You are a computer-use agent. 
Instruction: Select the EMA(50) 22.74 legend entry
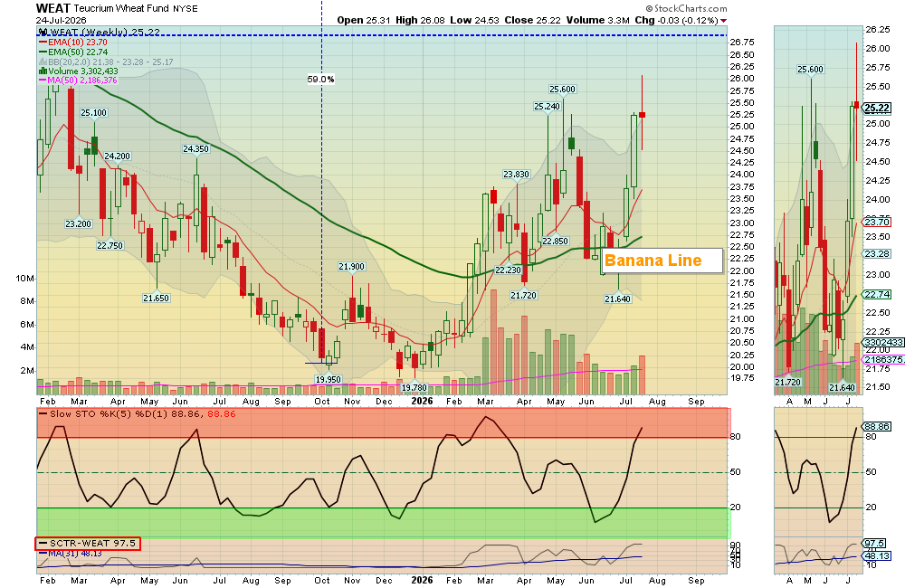click(73, 52)
